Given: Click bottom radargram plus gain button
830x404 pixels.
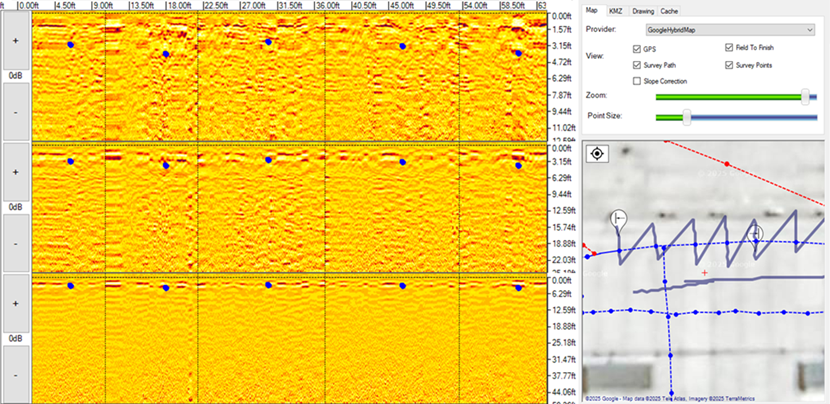Looking at the screenshot, I should [x=15, y=303].
